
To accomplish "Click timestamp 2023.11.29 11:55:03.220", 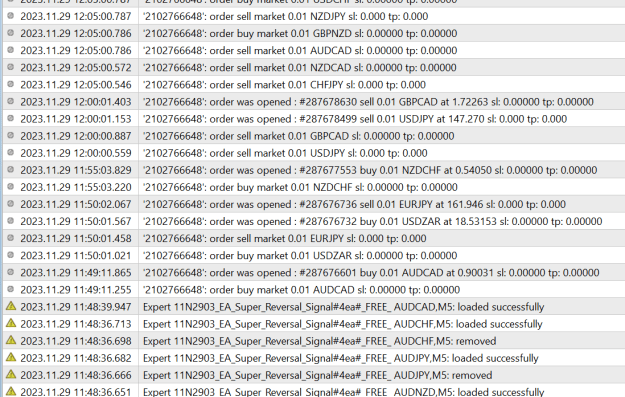I will click(76, 187).
